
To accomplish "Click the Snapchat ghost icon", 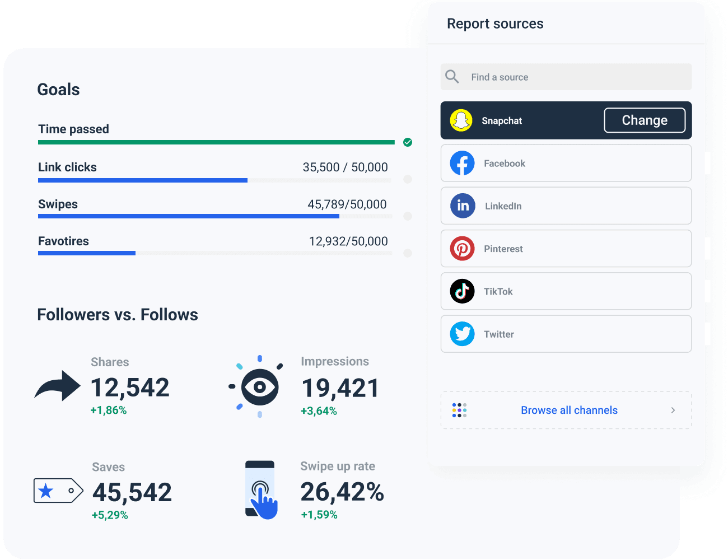I will (x=461, y=120).
